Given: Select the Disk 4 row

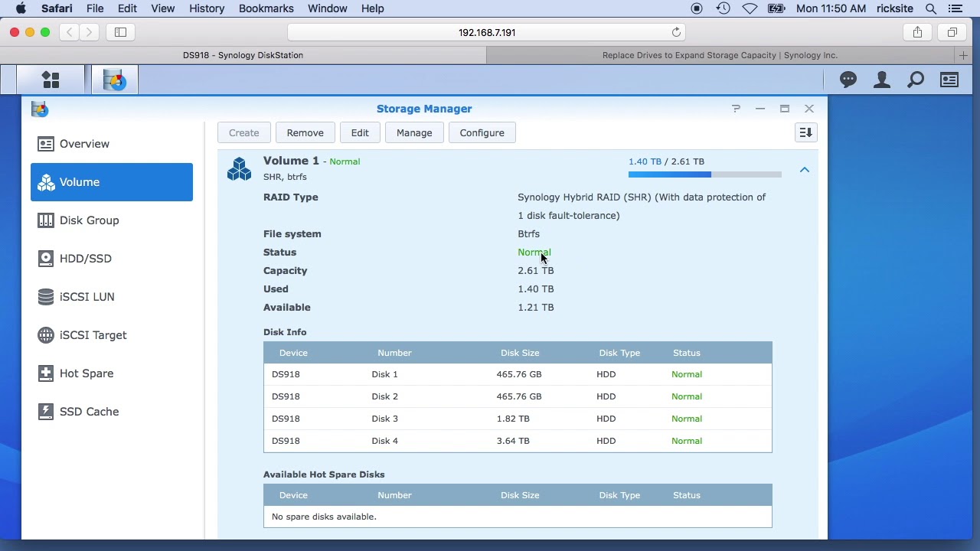Looking at the screenshot, I should click(518, 441).
